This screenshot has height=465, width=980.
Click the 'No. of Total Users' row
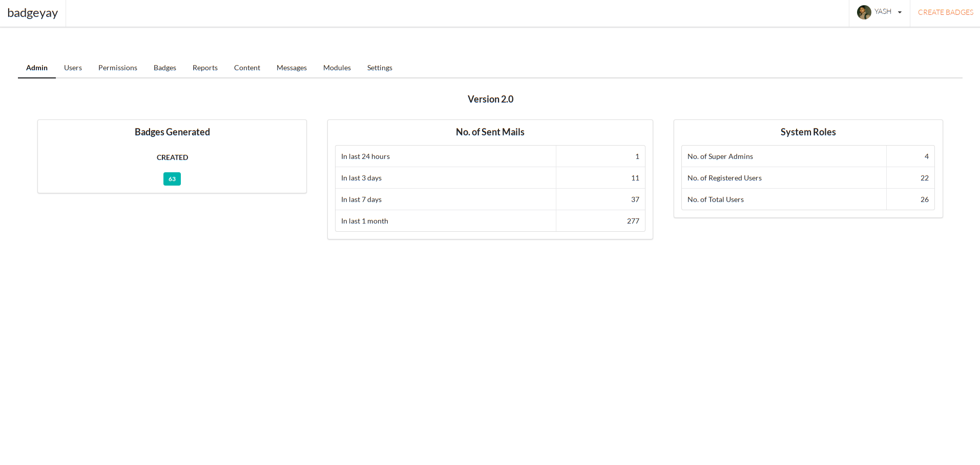pos(808,199)
